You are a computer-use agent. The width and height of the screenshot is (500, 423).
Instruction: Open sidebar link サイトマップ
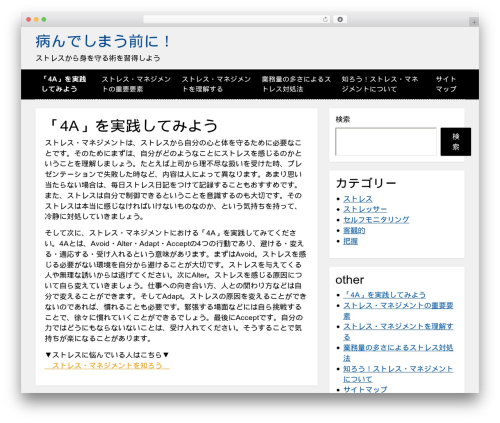point(365,389)
